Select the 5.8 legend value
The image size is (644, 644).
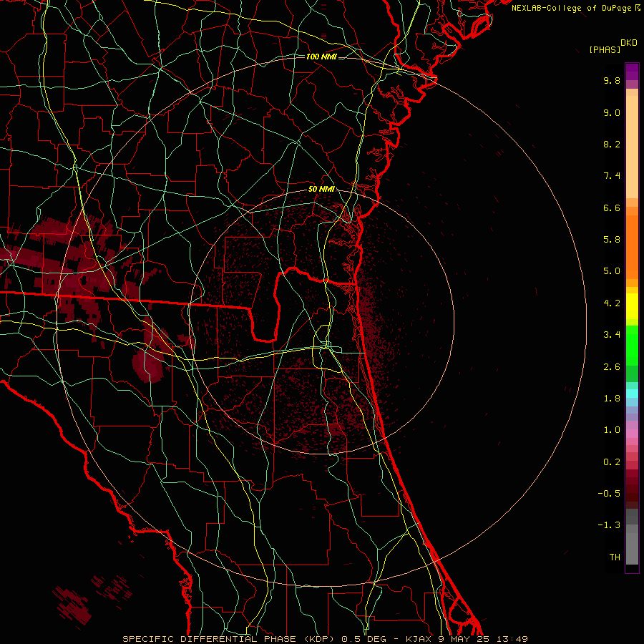pos(612,240)
